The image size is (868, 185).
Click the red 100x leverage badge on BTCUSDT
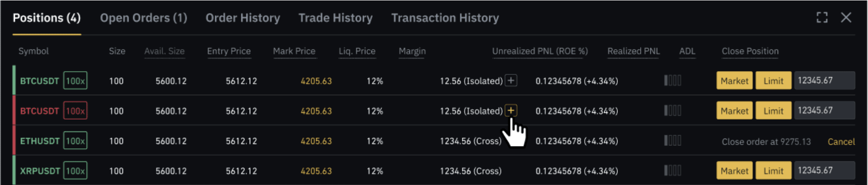coord(75,111)
